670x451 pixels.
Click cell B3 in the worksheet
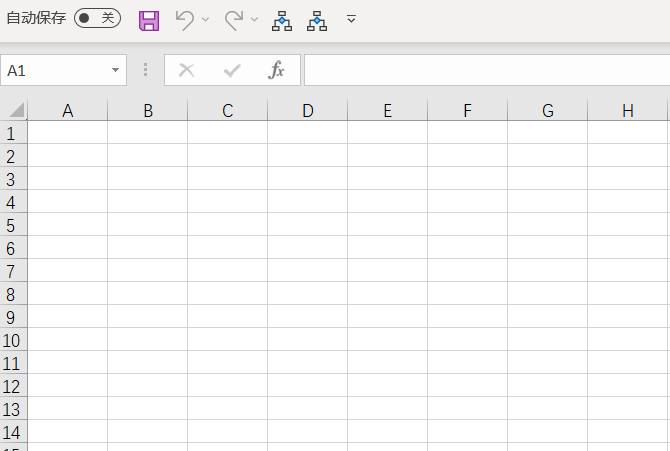pyautogui.click(x=147, y=178)
